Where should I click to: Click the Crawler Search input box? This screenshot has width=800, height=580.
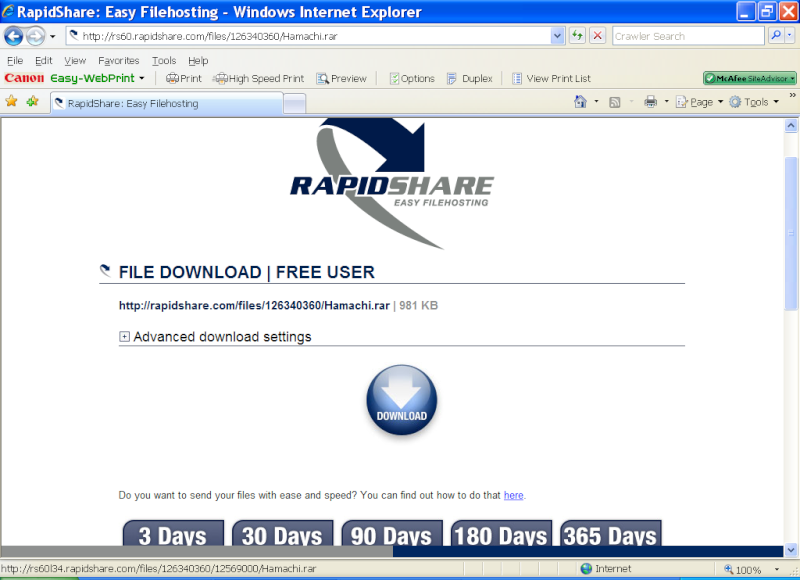[x=688, y=36]
